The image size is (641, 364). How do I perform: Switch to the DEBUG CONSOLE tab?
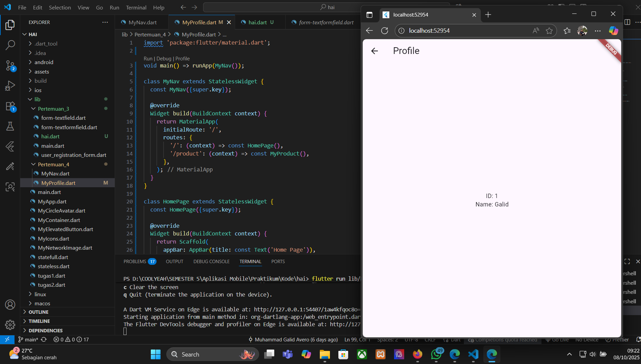pyautogui.click(x=211, y=261)
